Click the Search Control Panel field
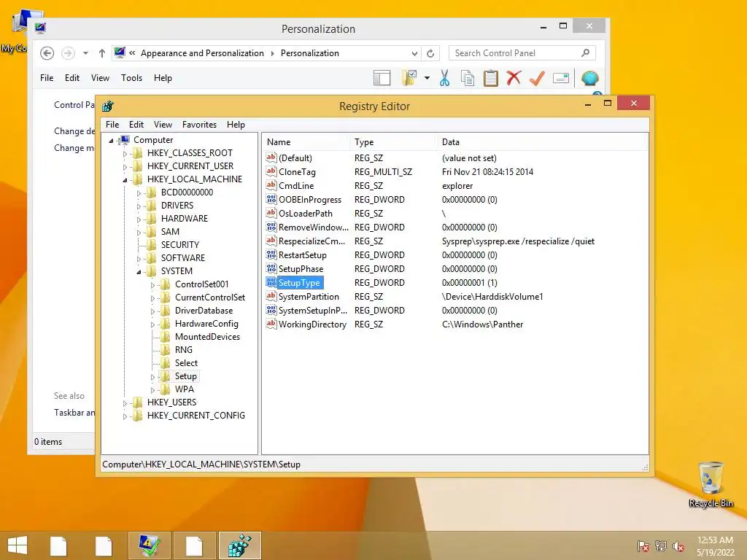The height and width of the screenshot is (560, 747). point(522,52)
